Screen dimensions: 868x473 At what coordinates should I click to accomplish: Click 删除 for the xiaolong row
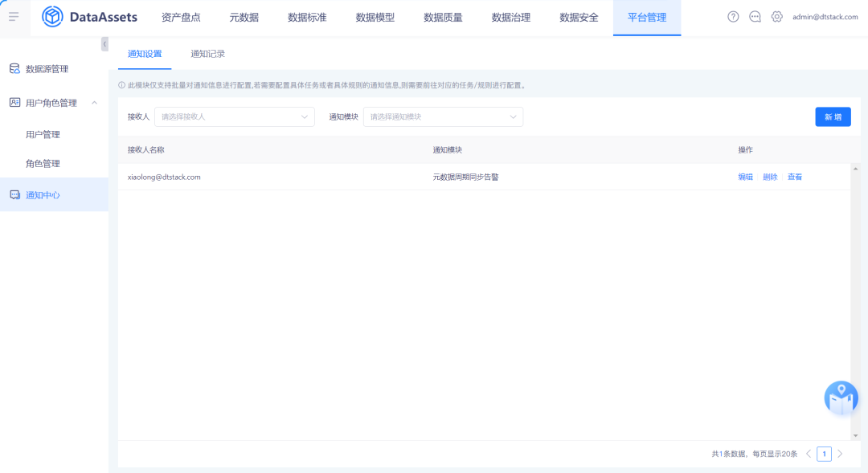coord(770,177)
